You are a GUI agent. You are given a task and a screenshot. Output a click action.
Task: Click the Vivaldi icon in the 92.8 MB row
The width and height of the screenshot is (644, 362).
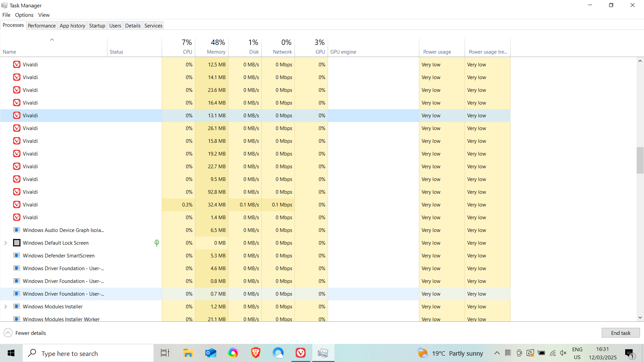pos(17,192)
